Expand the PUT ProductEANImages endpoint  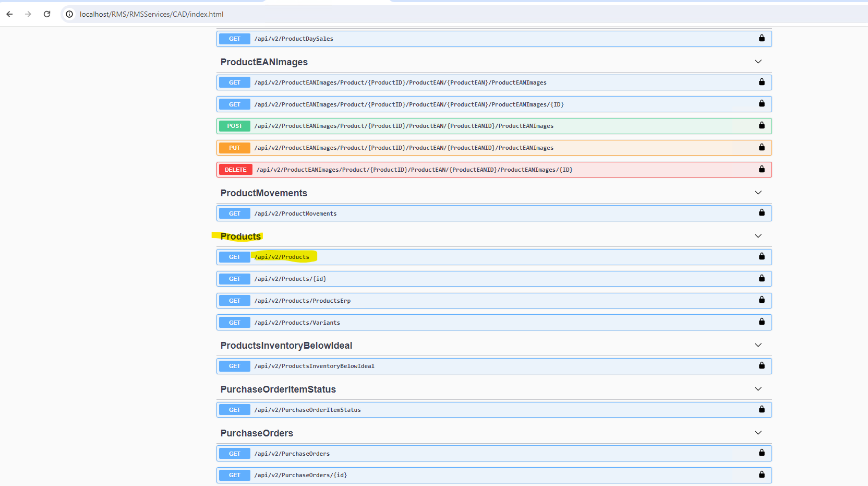pos(404,148)
